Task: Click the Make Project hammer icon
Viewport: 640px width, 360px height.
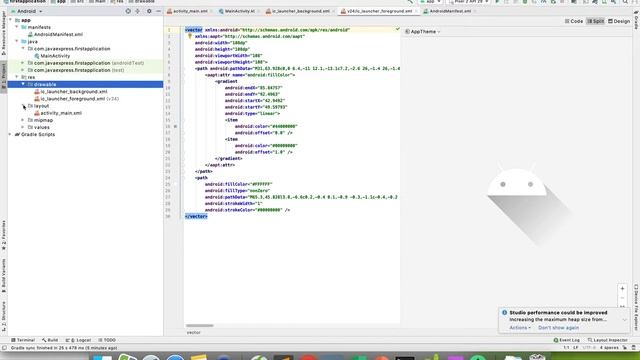Action: 410,2
